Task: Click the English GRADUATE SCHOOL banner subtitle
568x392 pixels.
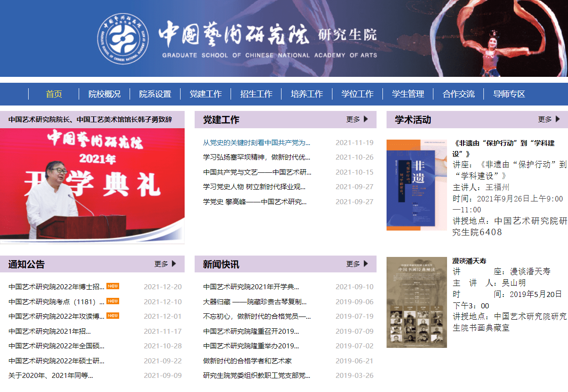Action: click(270, 55)
